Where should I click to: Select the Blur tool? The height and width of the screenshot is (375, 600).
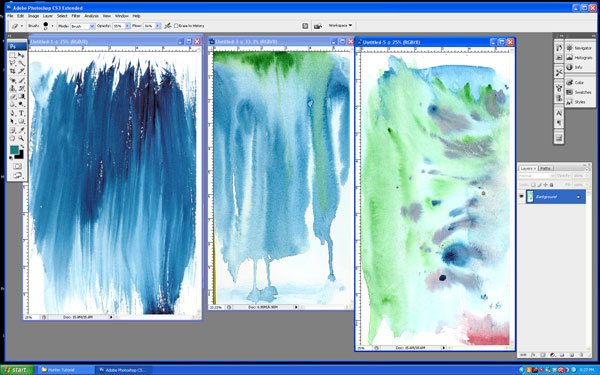(12, 104)
